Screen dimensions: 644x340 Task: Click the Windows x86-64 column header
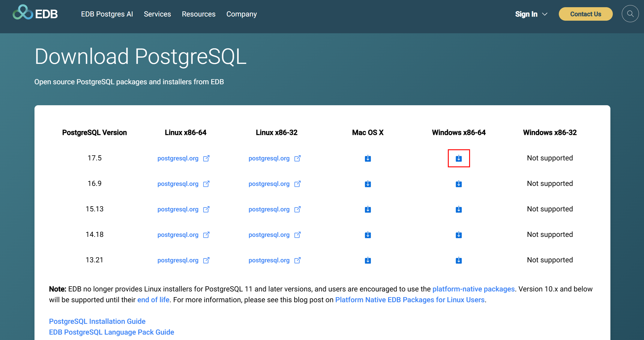[459, 133]
